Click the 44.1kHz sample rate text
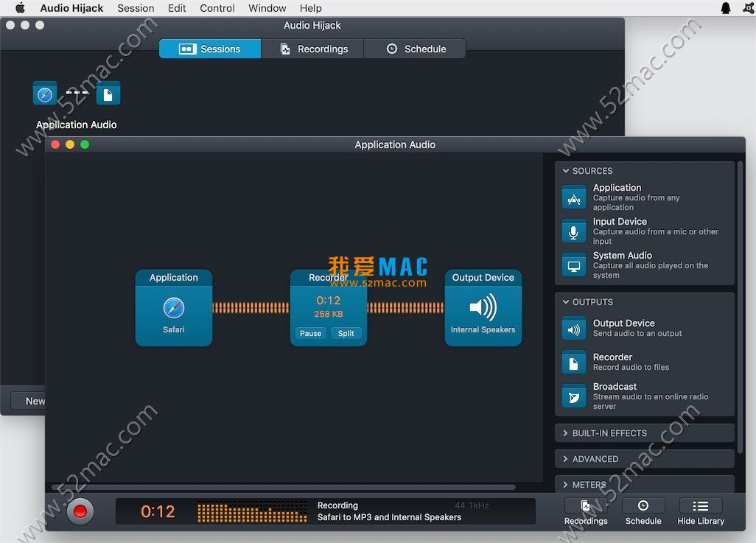This screenshot has height=543, width=756. 472,505
